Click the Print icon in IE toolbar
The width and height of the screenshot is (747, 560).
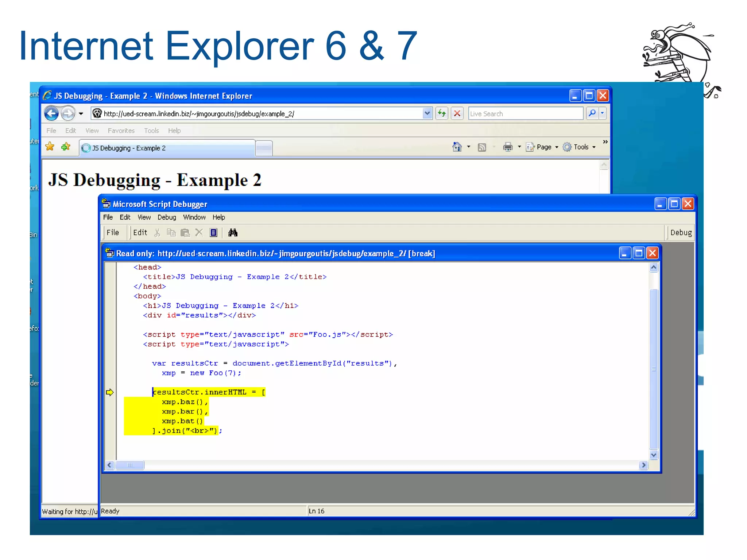pos(508,147)
